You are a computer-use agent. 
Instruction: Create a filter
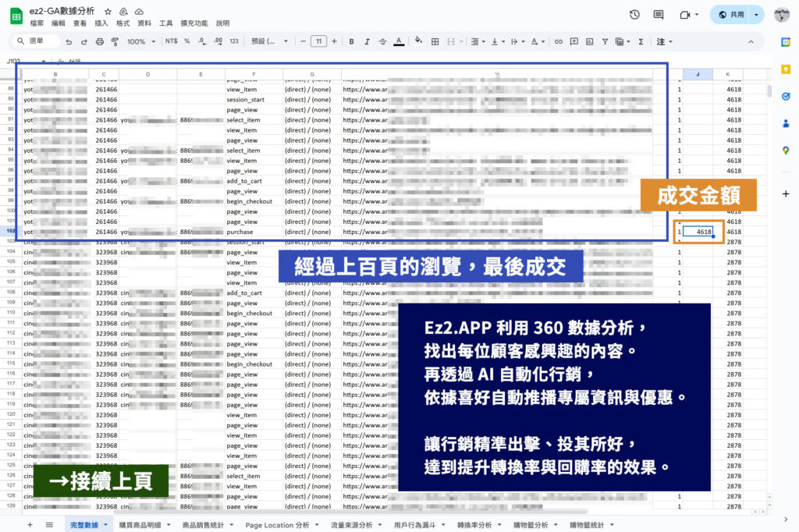(605, 42)
